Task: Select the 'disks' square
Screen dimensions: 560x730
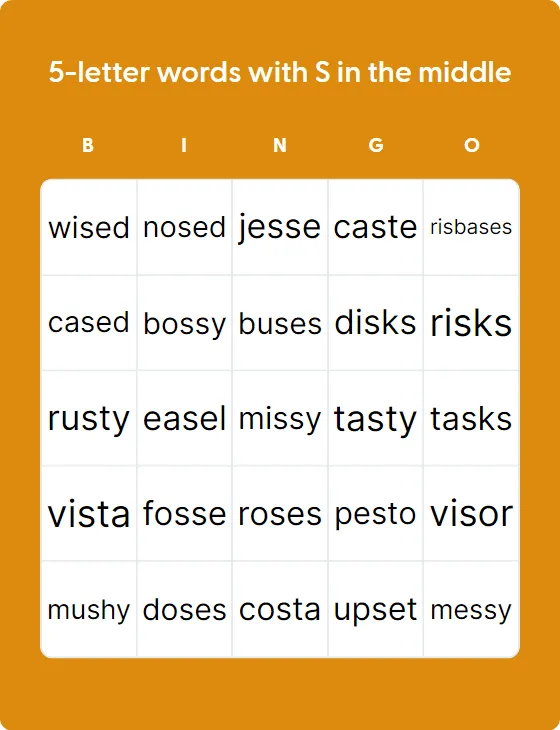Action: (x=375, y=323)
